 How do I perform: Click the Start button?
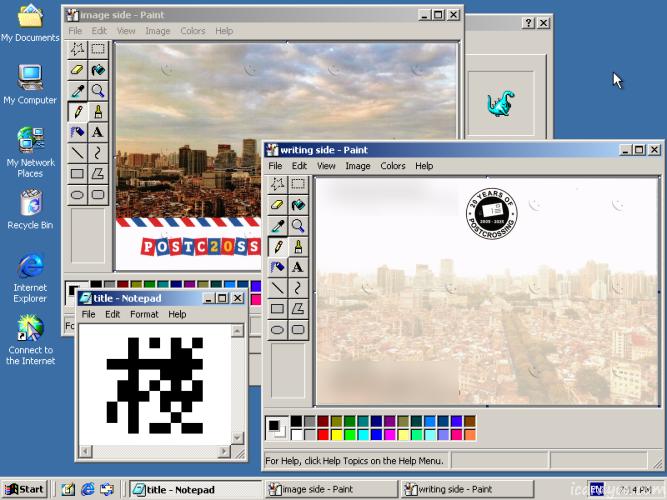[x=24, y=489]
